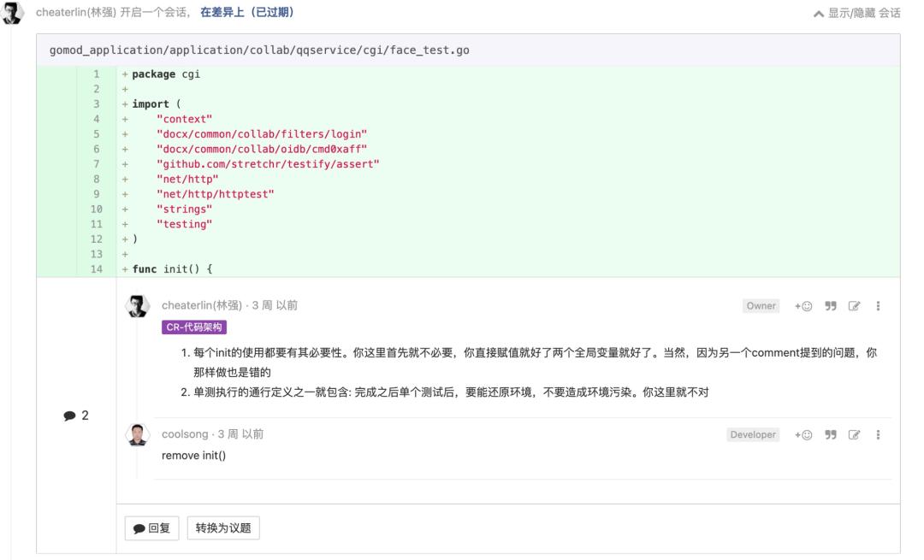Click the Developer role badge
This screenshot has height=560, width=924.
753,433
